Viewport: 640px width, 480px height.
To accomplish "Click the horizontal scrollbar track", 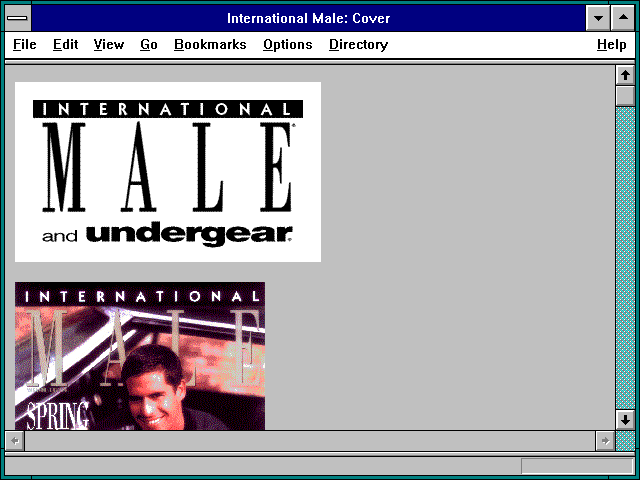I will click(x=310, y=441).
